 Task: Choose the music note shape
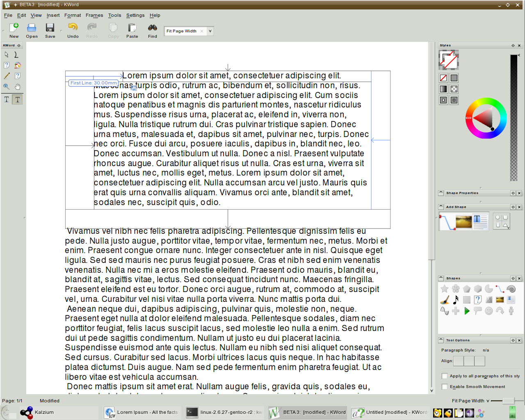(x=456, y=300)
